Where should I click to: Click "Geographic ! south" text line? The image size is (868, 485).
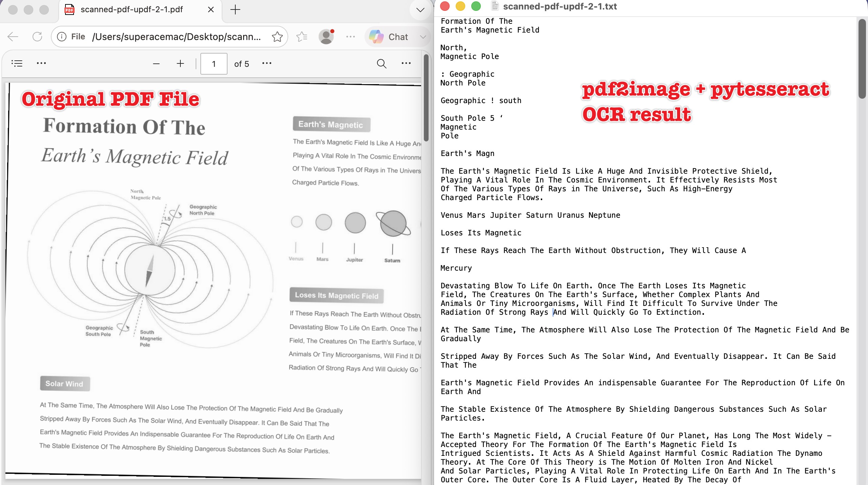[x=481, y=101]
